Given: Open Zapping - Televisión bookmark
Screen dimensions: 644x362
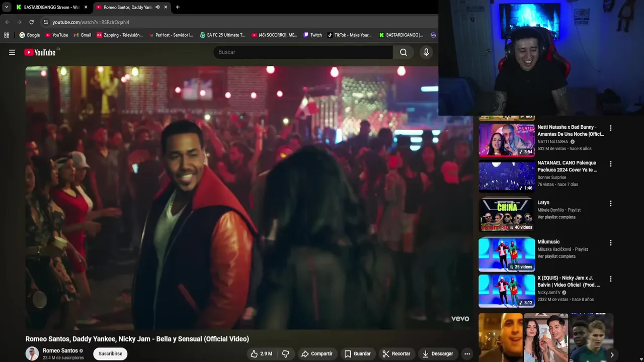Looking at the screenshot, I should [x=120, y=35].
